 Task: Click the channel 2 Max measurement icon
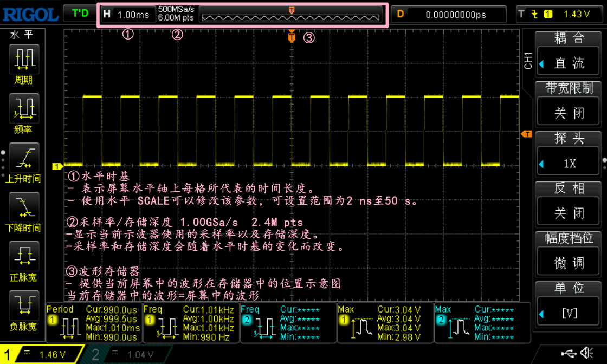pyautogui.click(x=459, y=328)
